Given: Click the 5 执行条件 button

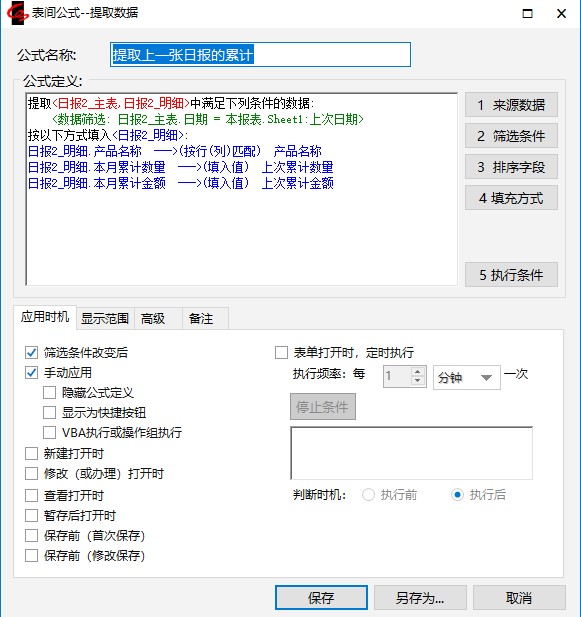Looking at the screenshot, I should [511, 274].
